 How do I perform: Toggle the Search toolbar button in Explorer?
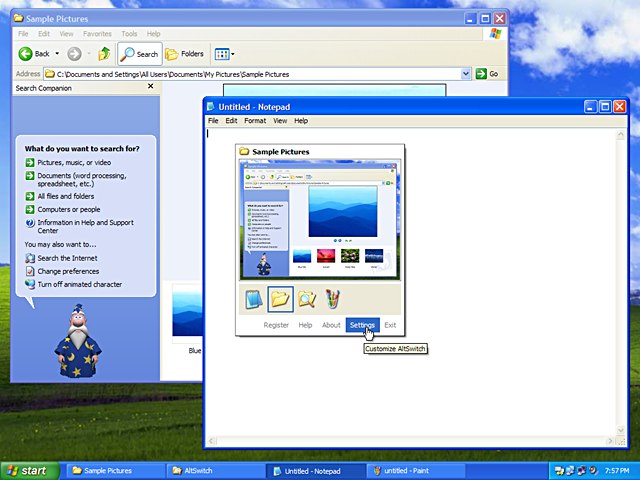pyautogui.click(x=140, y=54)
